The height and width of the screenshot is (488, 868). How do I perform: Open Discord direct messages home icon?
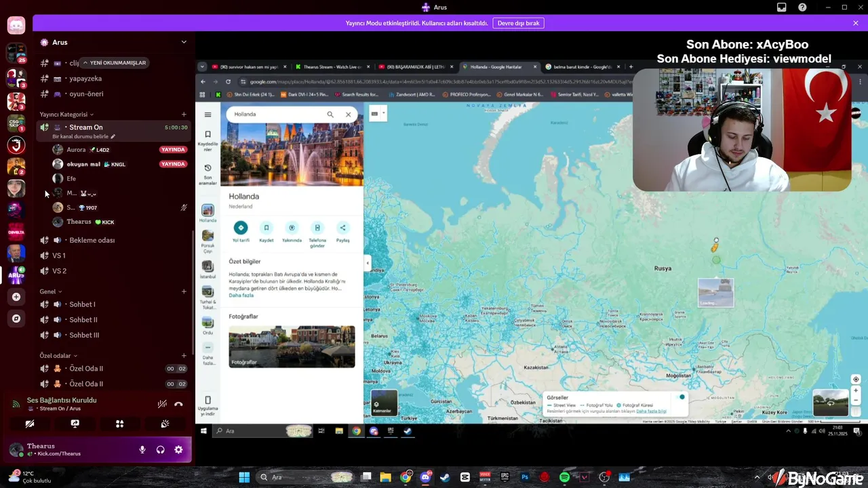16,26
